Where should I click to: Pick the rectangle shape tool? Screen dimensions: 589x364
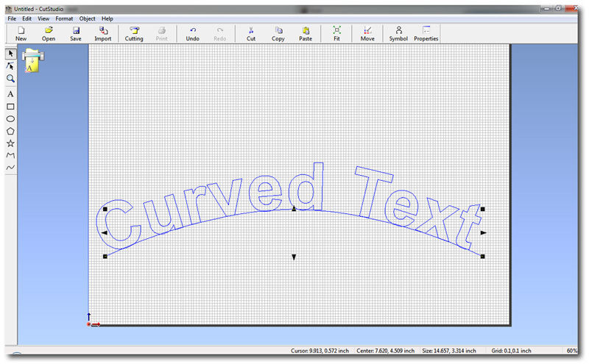pyautogui.click(x=11, y=107)
